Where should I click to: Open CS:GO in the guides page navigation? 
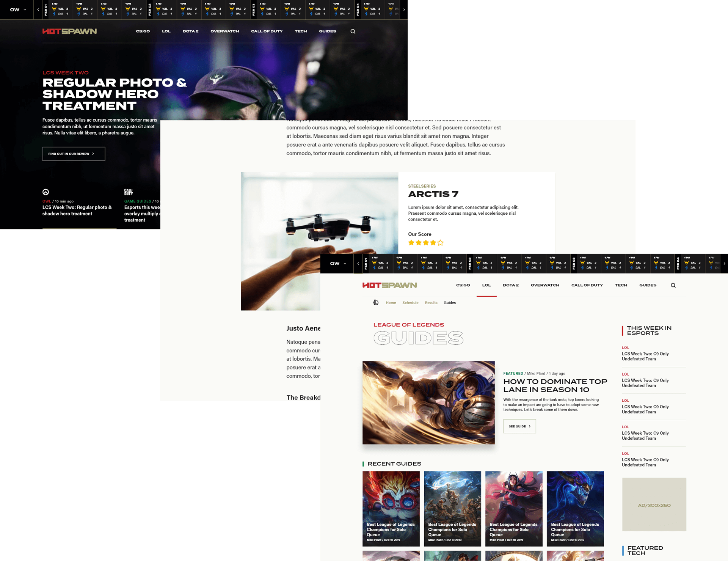463,285
